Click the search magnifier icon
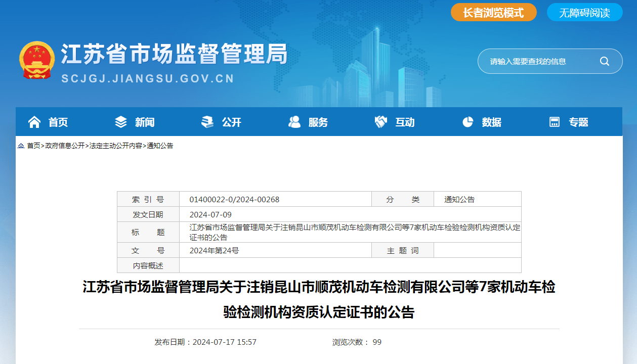The image size is (637, 364). pyautogui.click(x=605, y=61)
